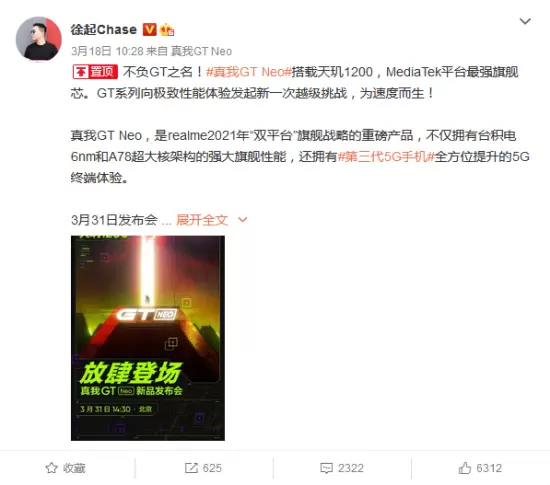Click the 2322 comments count
550x485 pixels.
[x=351, y=468]
